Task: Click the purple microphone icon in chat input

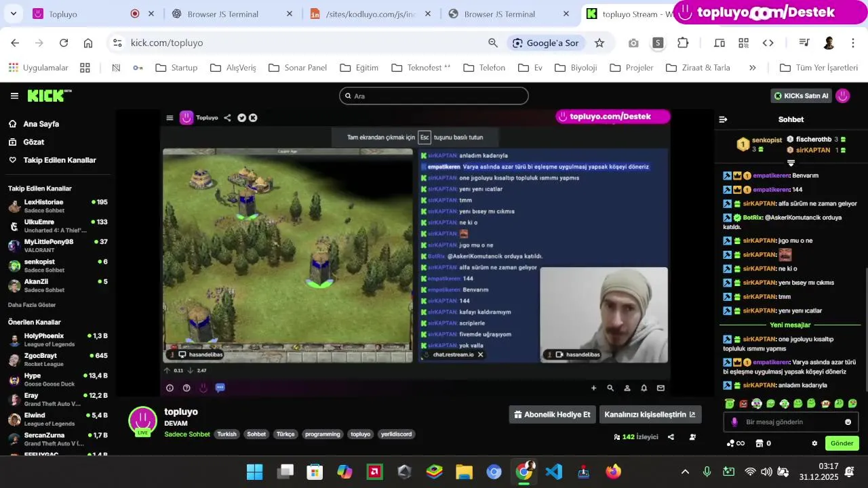Action: [734, 422]
